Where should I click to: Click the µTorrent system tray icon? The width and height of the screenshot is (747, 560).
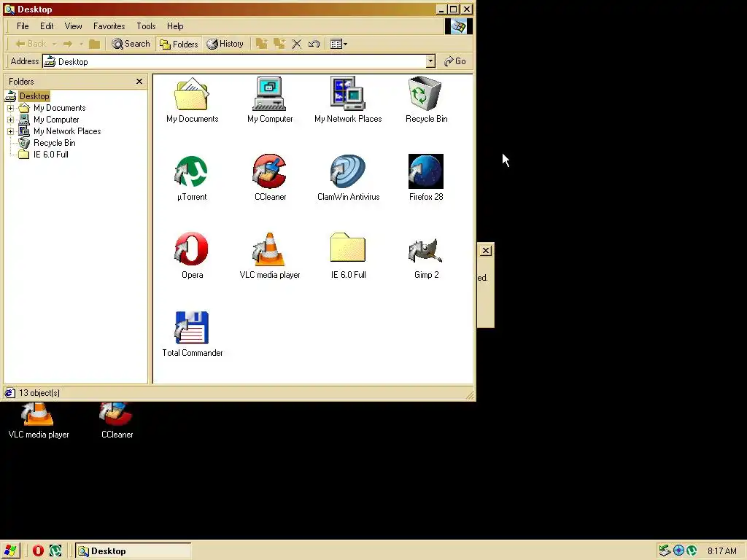(x=692, y=551)
